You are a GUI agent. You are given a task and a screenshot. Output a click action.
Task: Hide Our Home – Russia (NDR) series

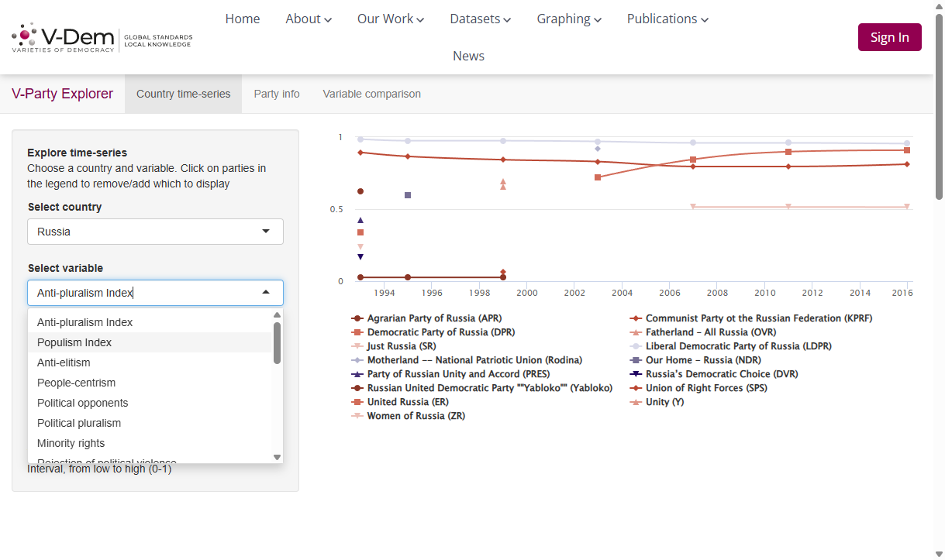click(695, 360)
